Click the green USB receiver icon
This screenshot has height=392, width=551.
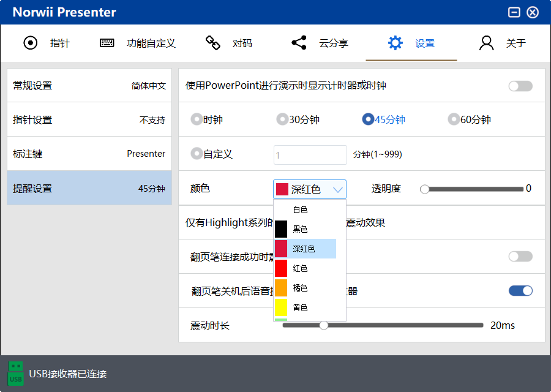(16, 374)
